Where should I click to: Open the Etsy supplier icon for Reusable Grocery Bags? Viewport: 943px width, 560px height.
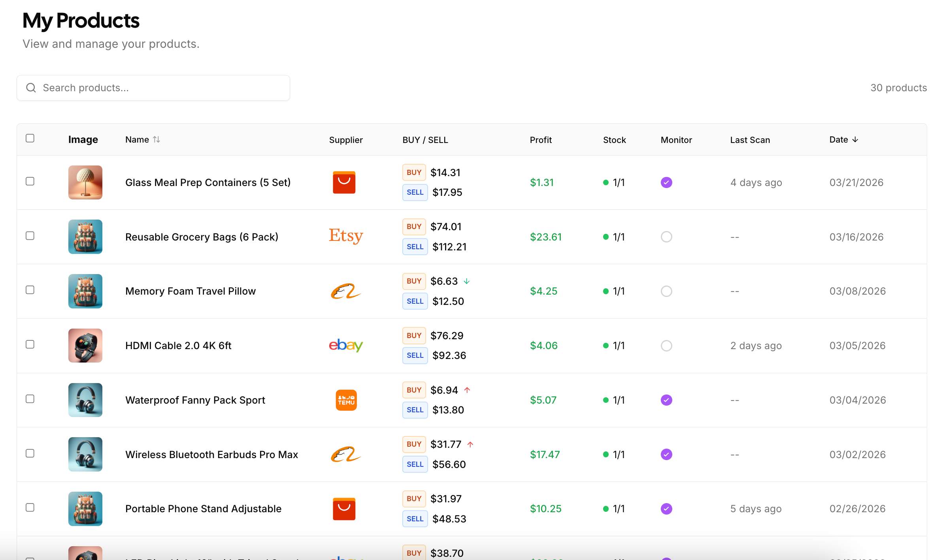[345, 237]
